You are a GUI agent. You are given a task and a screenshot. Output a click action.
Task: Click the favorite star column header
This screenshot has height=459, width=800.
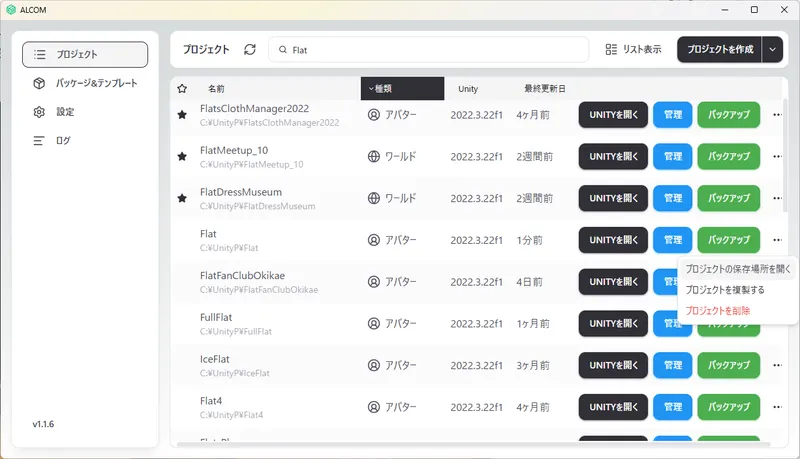point(182,89)
